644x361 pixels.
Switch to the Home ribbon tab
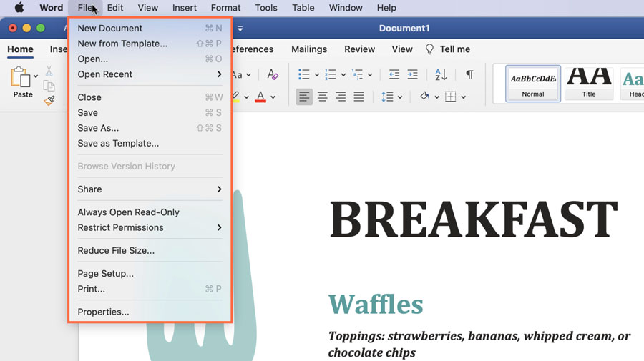20,49
